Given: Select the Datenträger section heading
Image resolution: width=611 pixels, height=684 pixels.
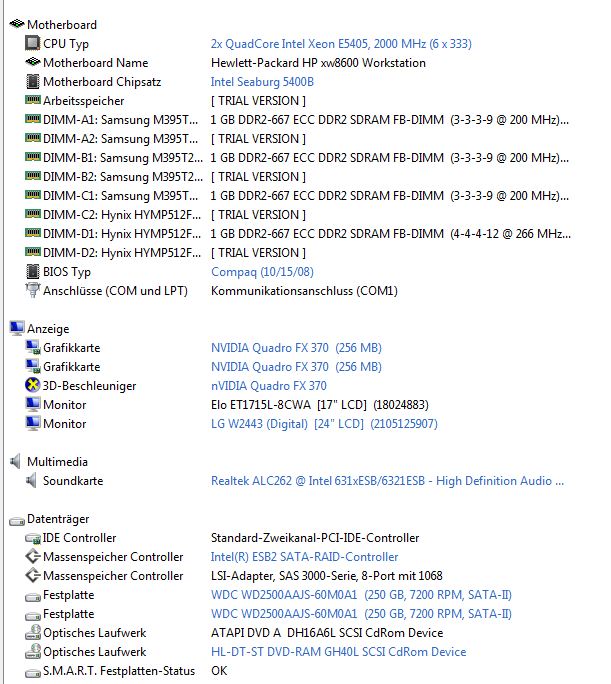Looking at the screenshot, I should 58,519.
